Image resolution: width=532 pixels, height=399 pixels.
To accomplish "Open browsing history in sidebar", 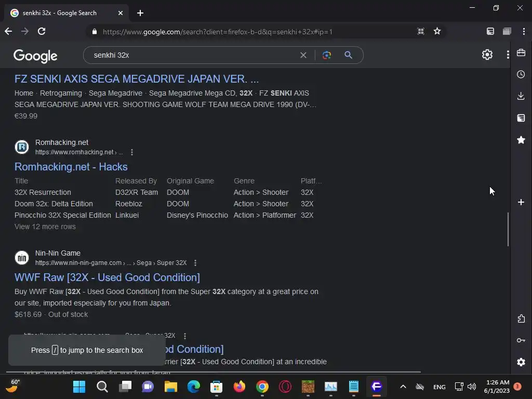I will click(x=521, y=74).
